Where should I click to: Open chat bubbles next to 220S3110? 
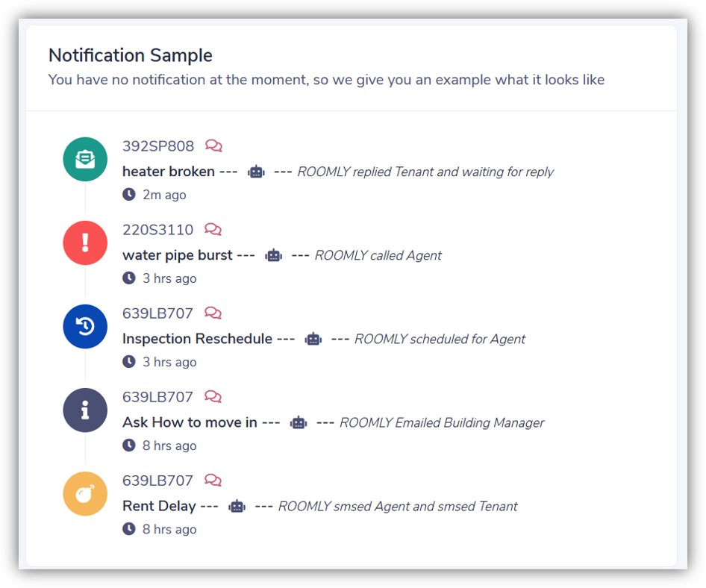[213, 230]
